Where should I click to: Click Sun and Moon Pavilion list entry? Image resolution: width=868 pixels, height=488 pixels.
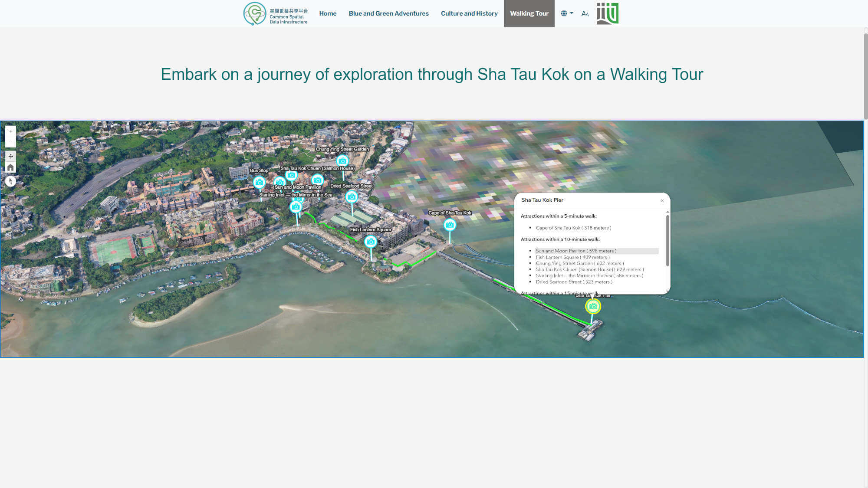575,251
